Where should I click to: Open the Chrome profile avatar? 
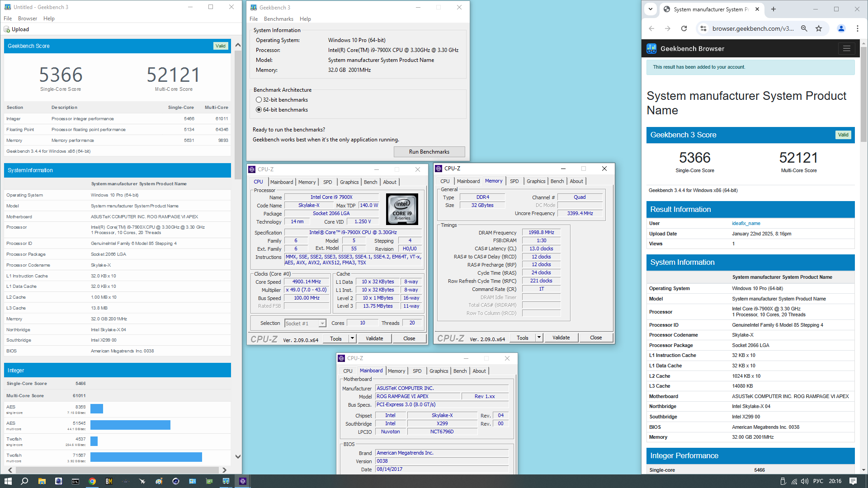[841, 28]
